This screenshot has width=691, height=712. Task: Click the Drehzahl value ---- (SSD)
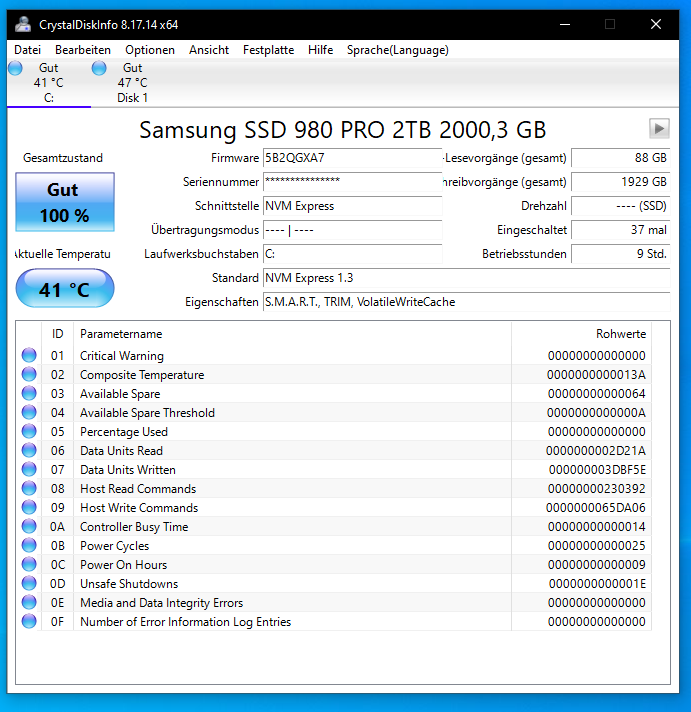tap(621, 206)
